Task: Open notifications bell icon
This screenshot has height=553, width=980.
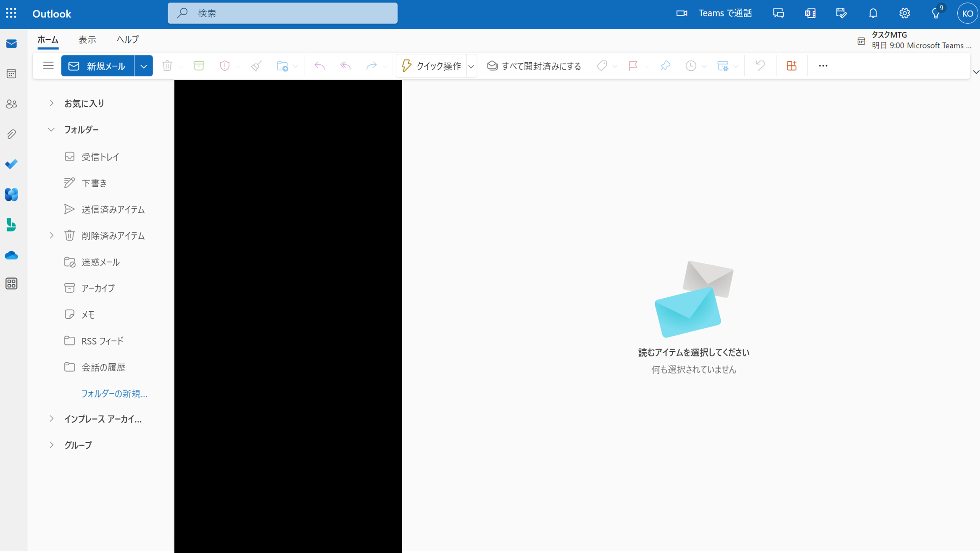Action: [x=873, y=13]
